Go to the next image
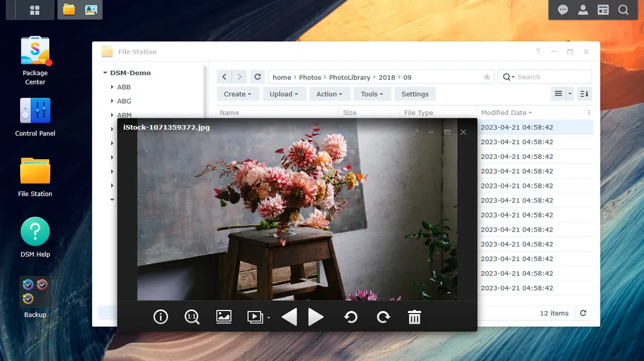The width and height of the screenshot is (644, 361). tap(316, 317)
